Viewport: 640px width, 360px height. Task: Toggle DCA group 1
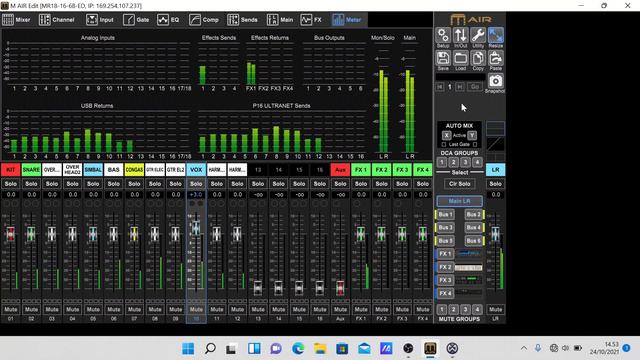[442, 162]
